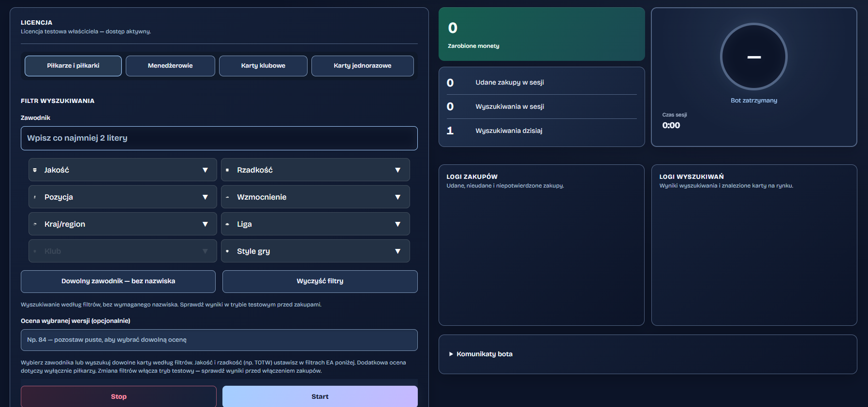This screenshot has height=407, width=868.
Task: Open the Kraj/region dropdown
Action: click(122, 224)
